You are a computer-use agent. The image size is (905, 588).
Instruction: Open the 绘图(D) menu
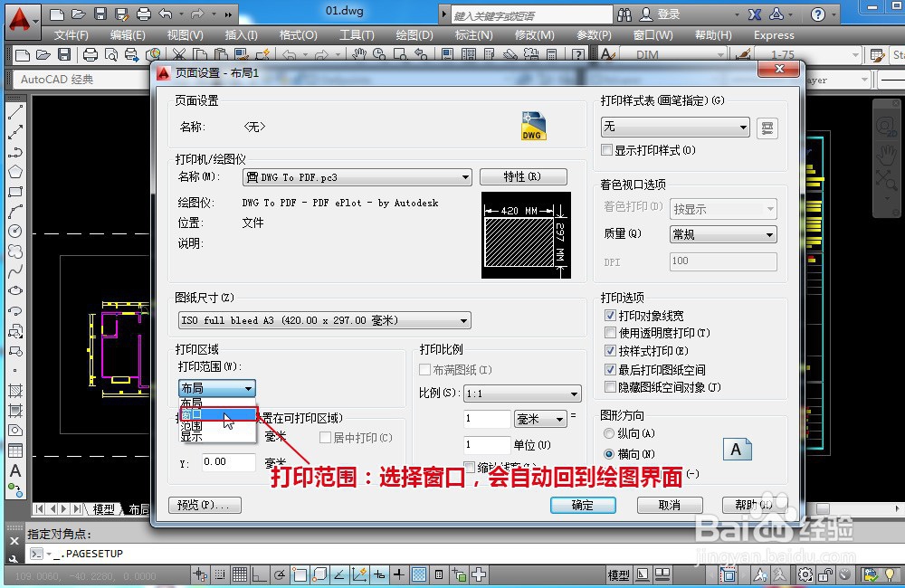[x=414, y=35]
